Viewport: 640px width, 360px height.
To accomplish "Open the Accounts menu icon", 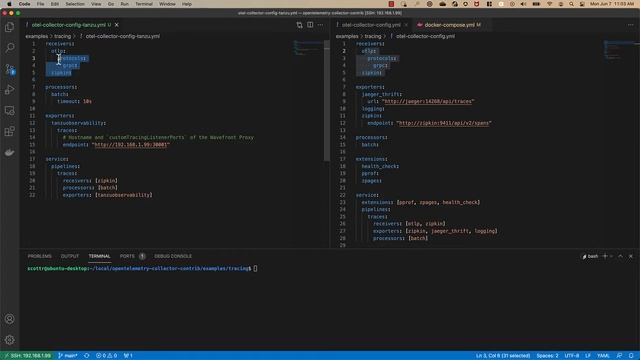I will (9, 319).
